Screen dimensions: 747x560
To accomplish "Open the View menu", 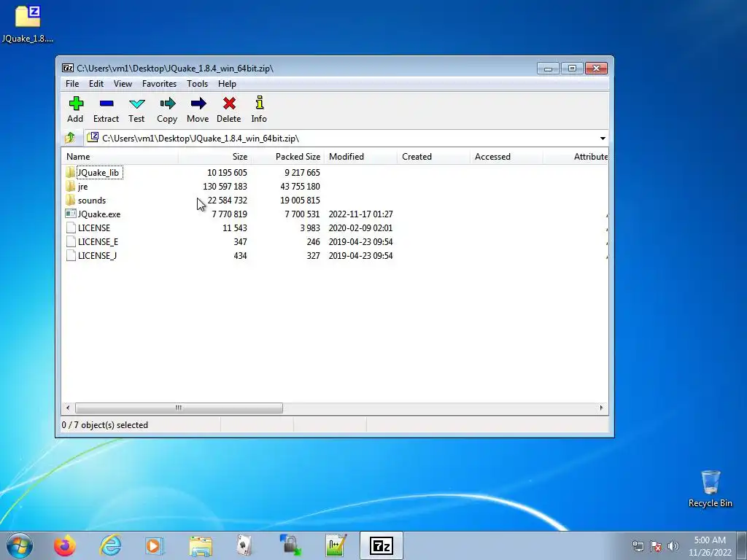I will (x=123, y=84).
